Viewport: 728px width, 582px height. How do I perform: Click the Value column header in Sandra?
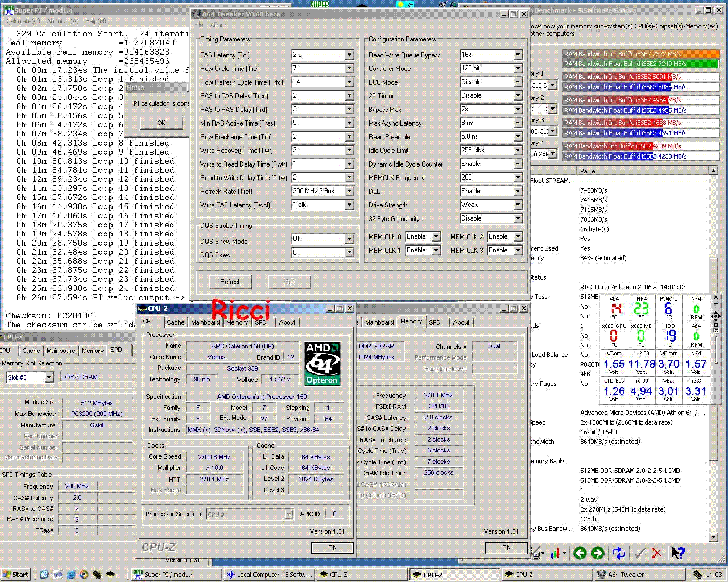pos(643,171)
